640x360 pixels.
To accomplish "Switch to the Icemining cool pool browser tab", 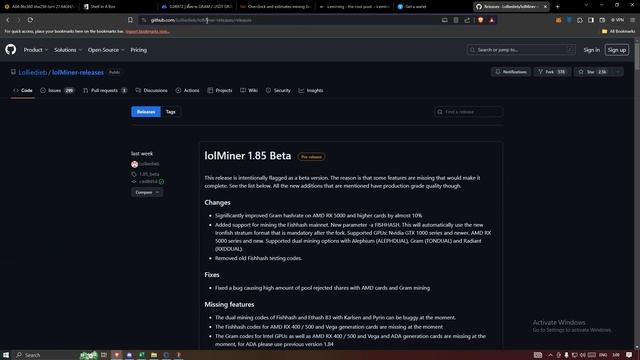I will click(x=354, y=7).
